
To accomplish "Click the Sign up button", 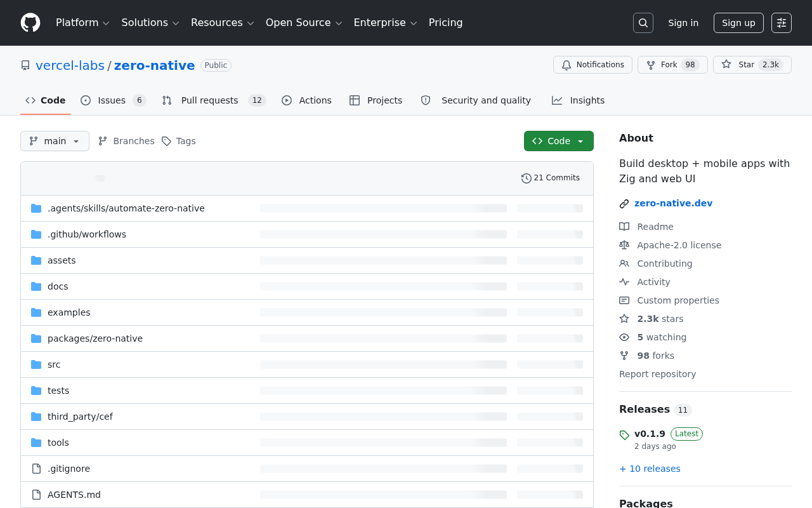I will pos(738,23).
